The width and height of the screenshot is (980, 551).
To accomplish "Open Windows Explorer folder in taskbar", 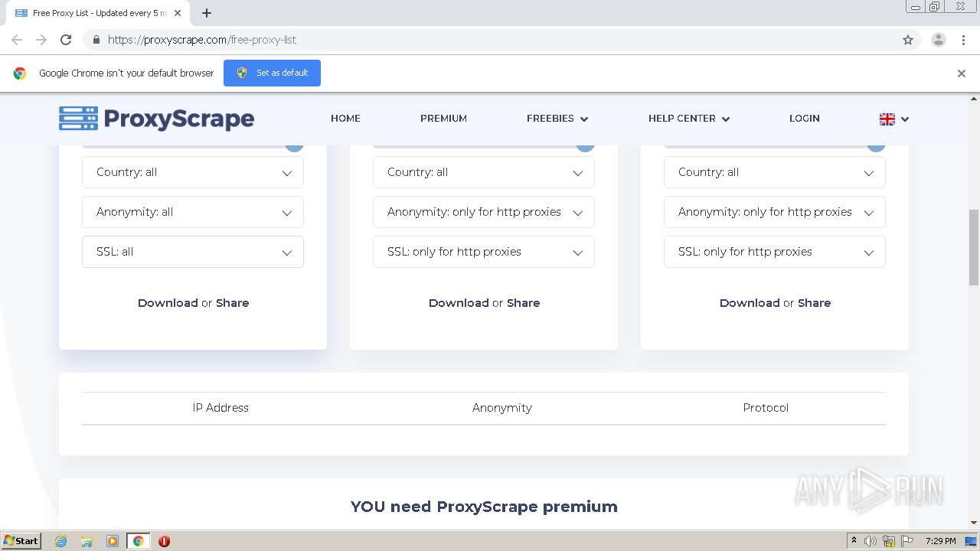I will tap(87, 541).
